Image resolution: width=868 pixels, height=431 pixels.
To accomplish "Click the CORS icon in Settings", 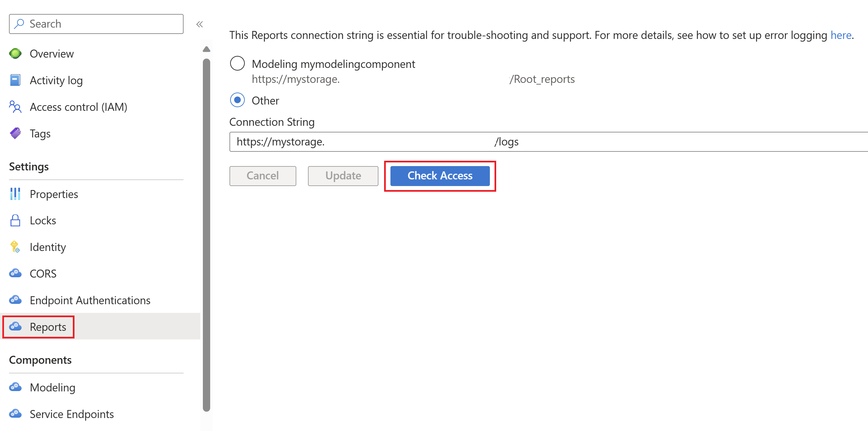I will (x=16, y=273).
